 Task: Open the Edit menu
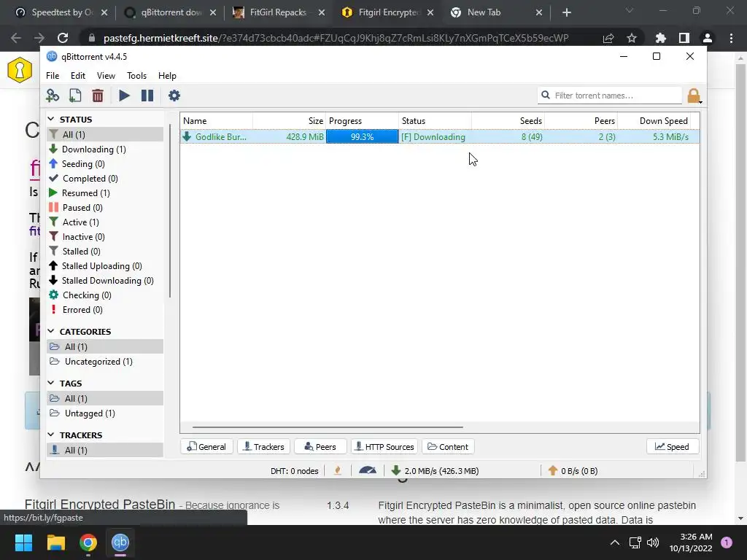point(77,76)
